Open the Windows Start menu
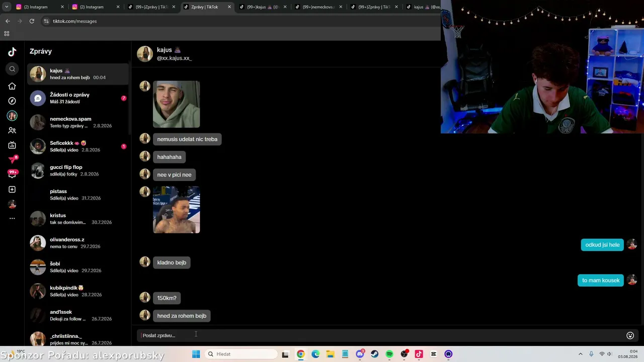 [196, 354]
